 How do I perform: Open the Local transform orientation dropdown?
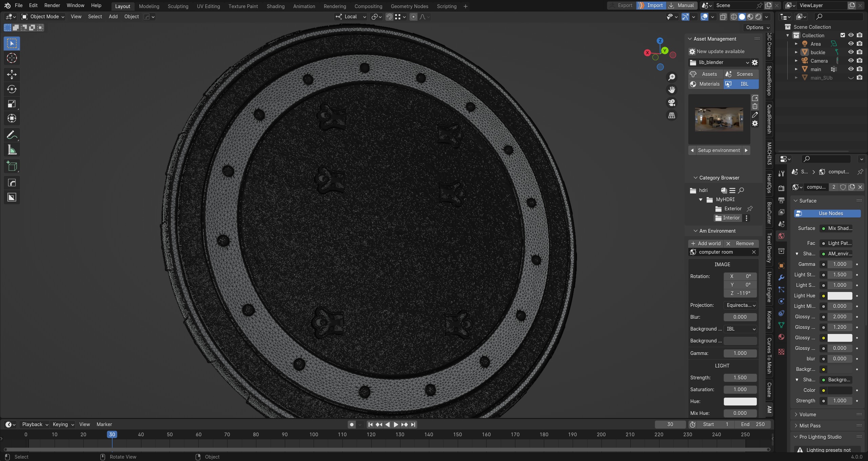click(351, 17)
